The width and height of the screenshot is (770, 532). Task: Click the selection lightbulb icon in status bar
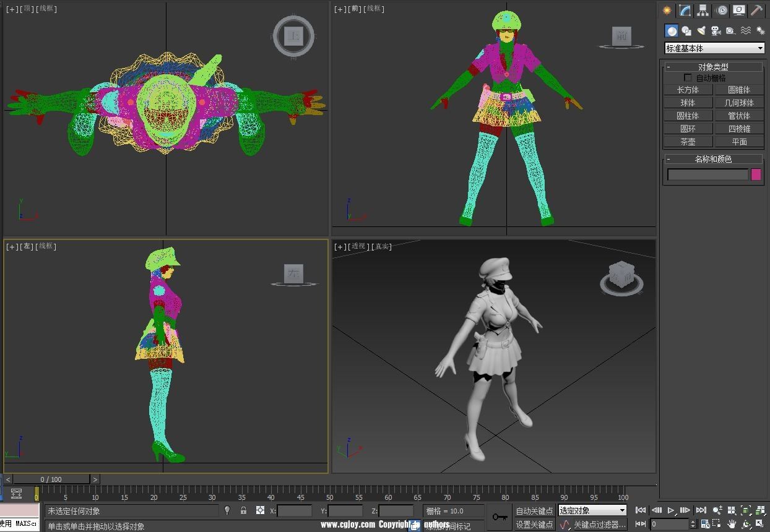pos(227,510)
